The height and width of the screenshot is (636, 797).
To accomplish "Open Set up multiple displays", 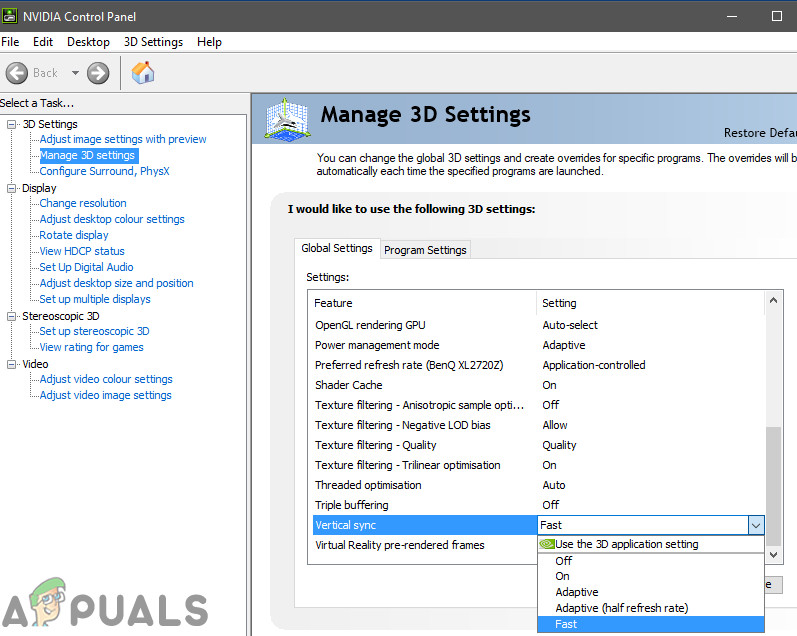I will [95, 299].
